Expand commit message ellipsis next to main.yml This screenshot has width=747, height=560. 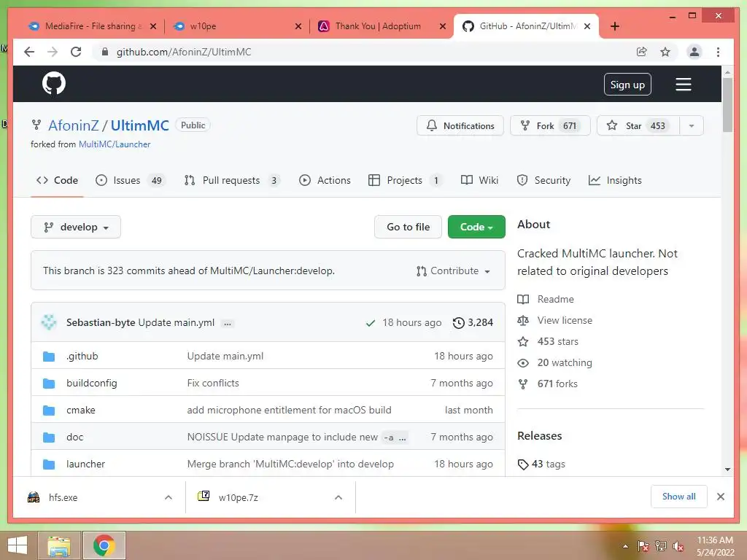[x=228, y=323]
